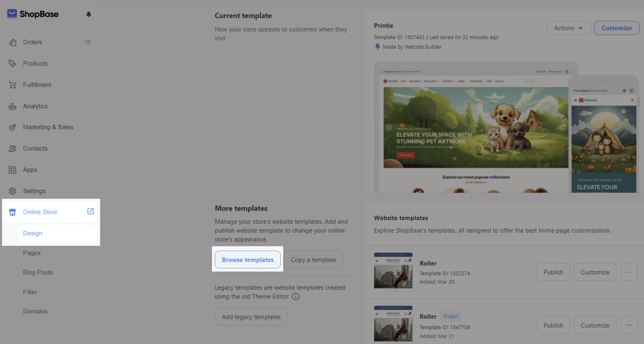Select Online Store in the sidebar
Image resolution: width=644 pixels, height=344 pixels.
tap(50, 212)
